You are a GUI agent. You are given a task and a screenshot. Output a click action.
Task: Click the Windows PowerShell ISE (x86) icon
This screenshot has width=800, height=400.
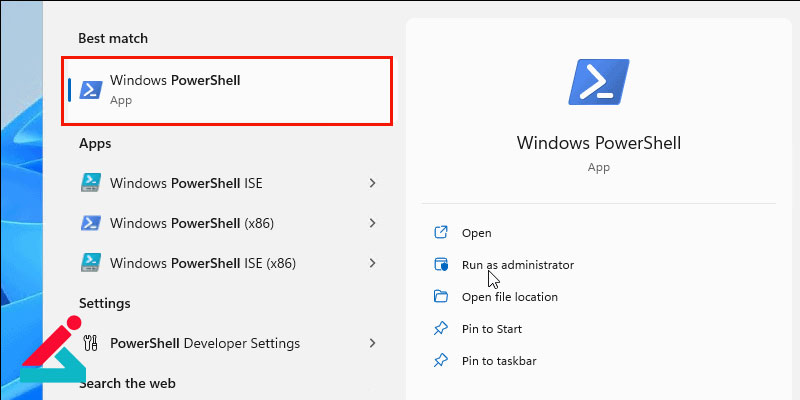click(x=91, y=263)
